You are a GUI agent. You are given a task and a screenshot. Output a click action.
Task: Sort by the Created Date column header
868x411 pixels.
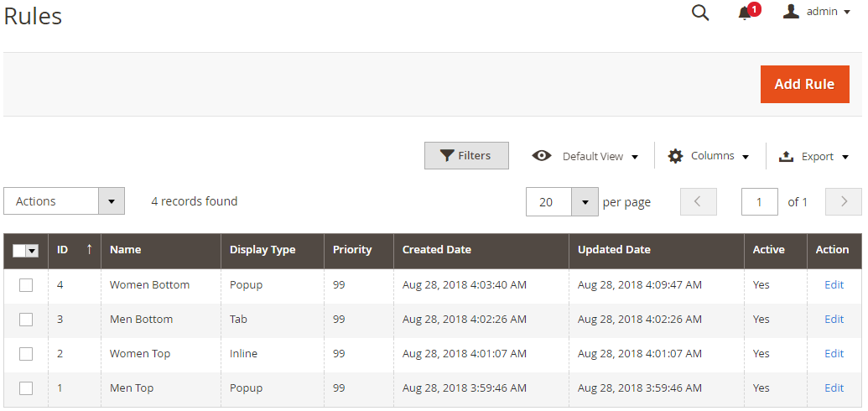437,250
